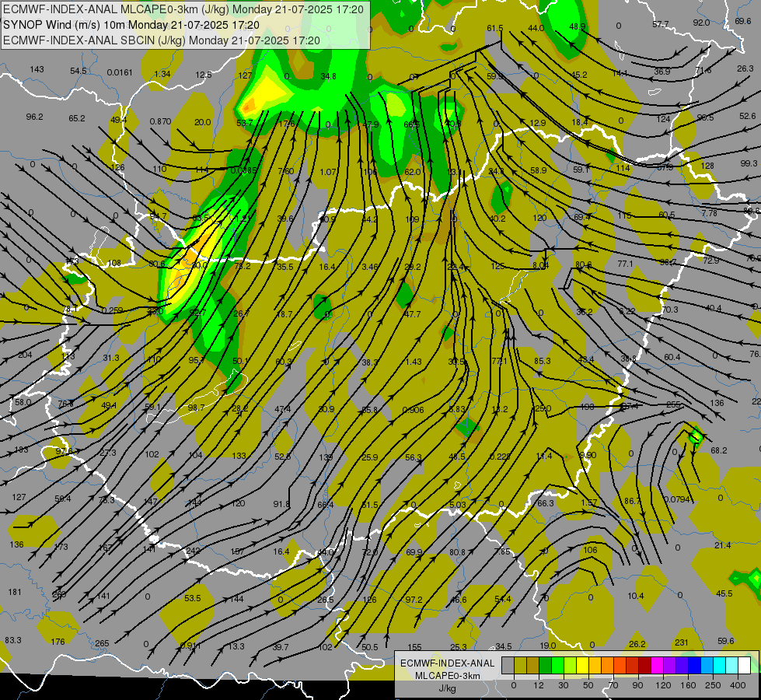The height and width of the screenshot is (700, 761).
Task: Click the gray swatch in the legend
Action: [x=508, y=665]
